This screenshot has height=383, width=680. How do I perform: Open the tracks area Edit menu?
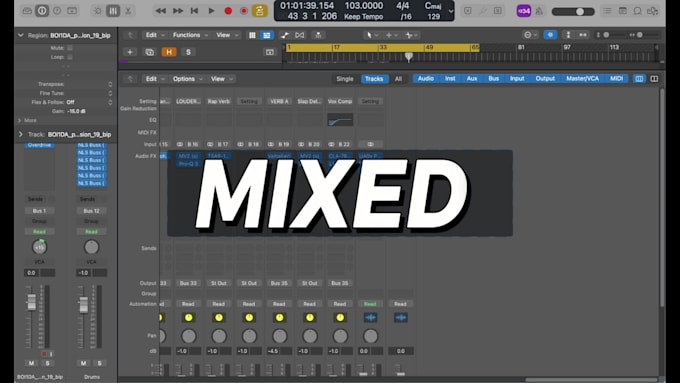pyautogui.click(x=155, y=35)
